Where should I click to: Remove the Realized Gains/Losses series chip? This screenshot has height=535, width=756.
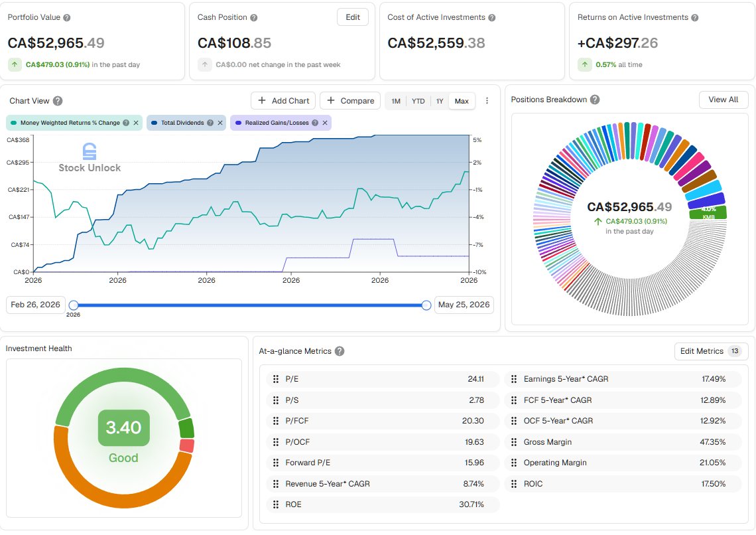click(325, 123)
